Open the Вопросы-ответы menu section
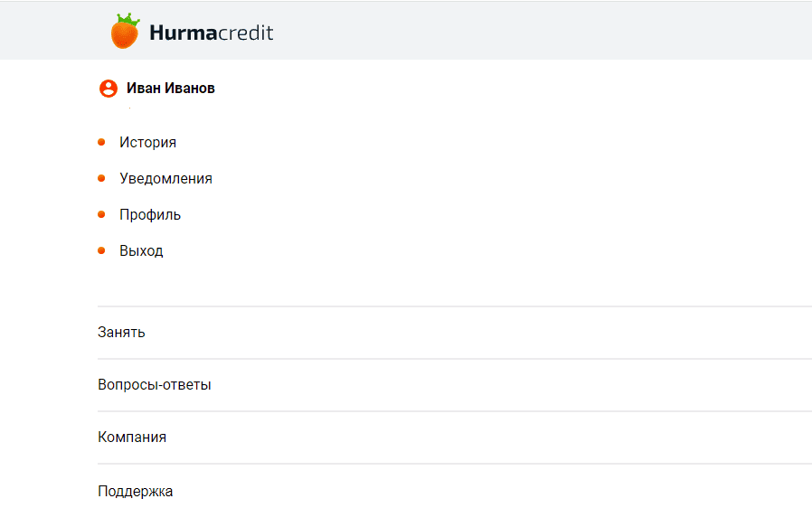Image resolution: width=812 pixels, height=527 pixels. click(155, 385)
